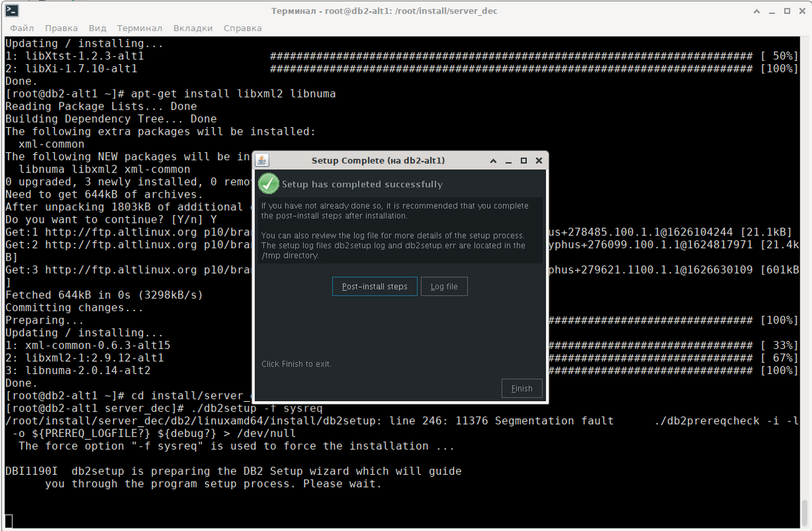Open the Log file button

pyautogui.click(x=444, y=286)
